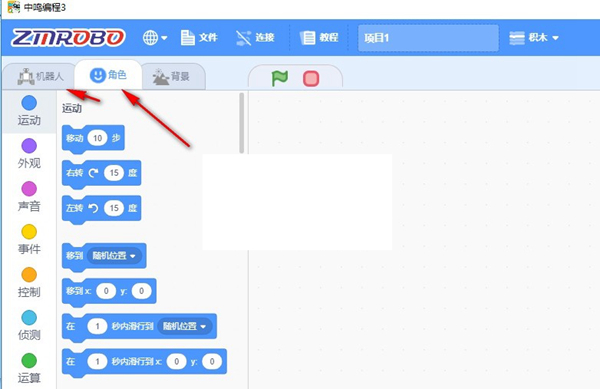This screenshot has height=389, width=600.
Task: Click the 移动 10 步 block
Action: coord(93,138)
